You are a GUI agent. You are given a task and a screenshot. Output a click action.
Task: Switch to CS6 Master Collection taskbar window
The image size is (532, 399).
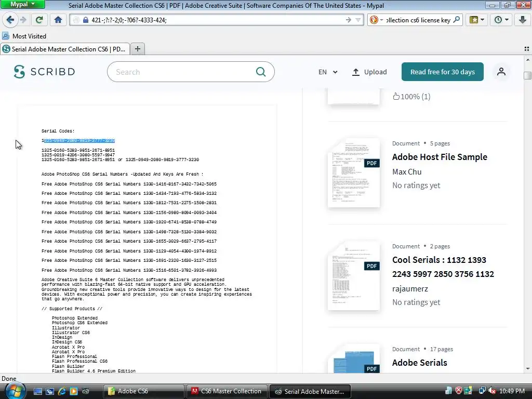coord(227,391)
